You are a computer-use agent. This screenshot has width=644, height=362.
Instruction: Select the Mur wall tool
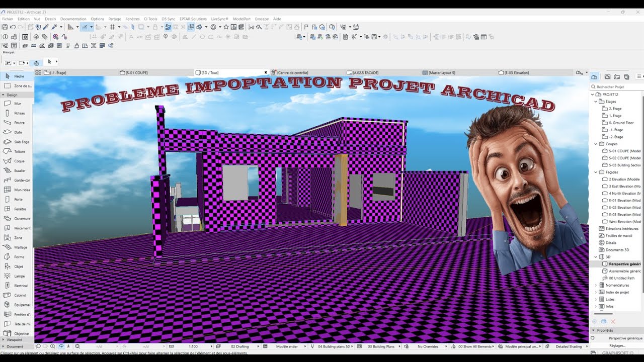pyautogui.click(x=16, y=104)
